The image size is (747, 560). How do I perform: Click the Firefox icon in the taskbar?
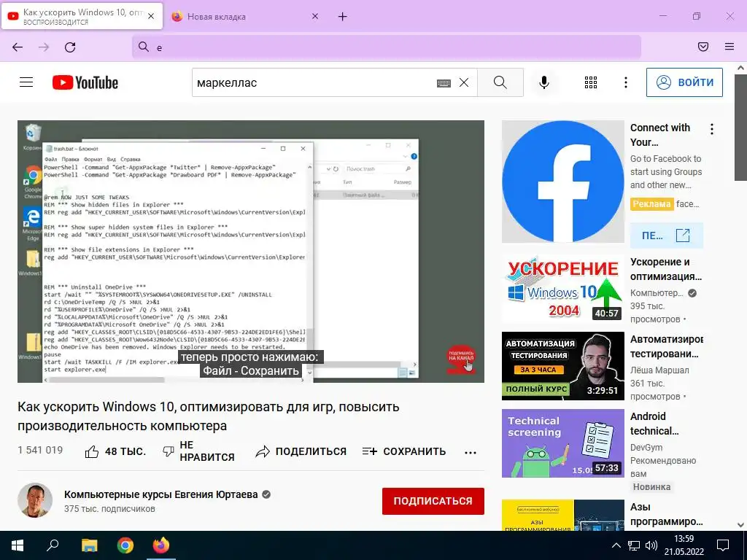[x=161, y=545]
